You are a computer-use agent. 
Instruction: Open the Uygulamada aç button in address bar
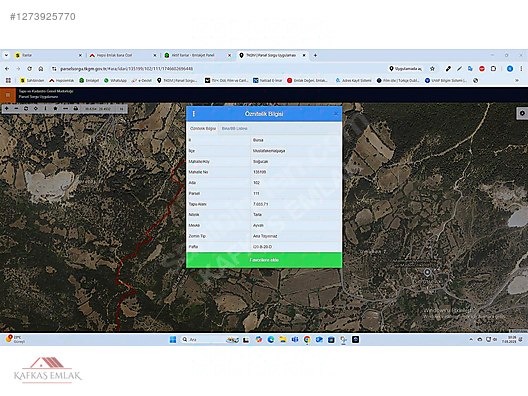click(405, 69)
